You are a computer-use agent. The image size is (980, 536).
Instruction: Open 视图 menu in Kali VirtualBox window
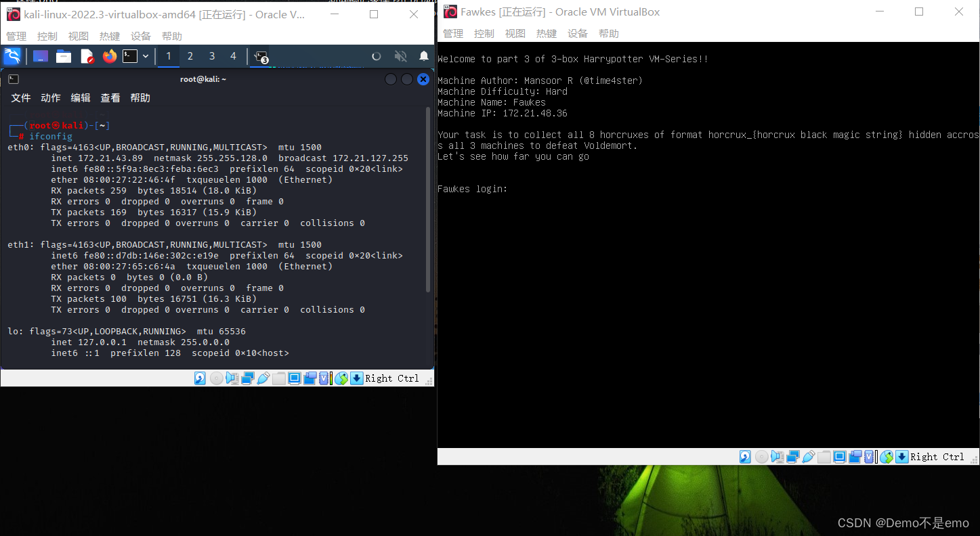point(79,37)
